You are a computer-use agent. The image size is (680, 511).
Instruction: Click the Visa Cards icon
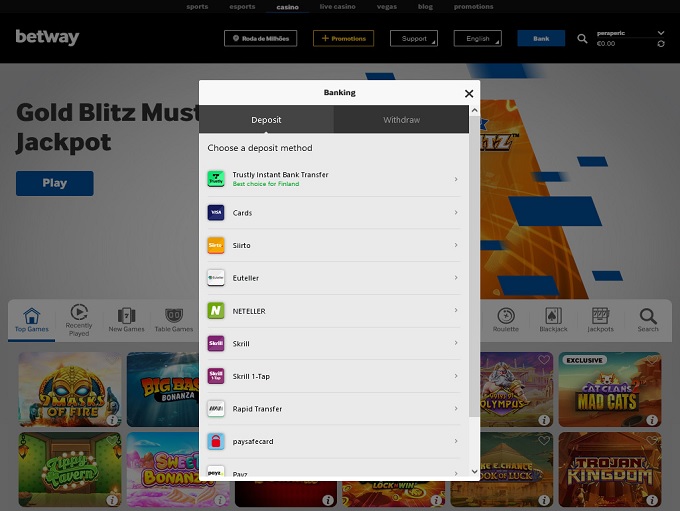click(x=216, y=212)
